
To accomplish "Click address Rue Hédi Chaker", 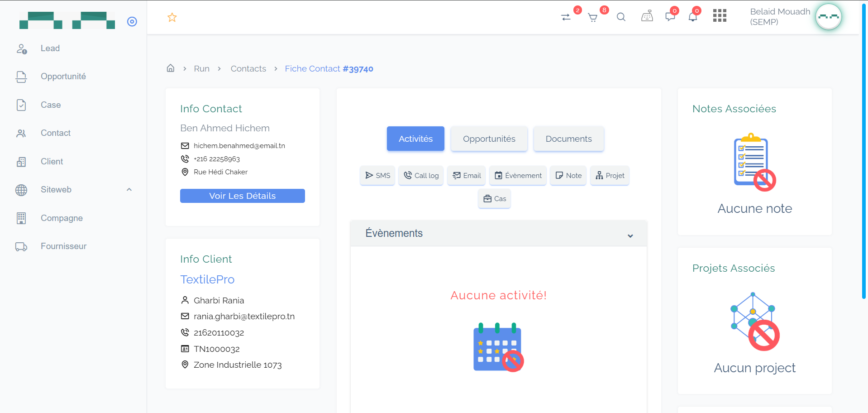I will coord(220,172).
